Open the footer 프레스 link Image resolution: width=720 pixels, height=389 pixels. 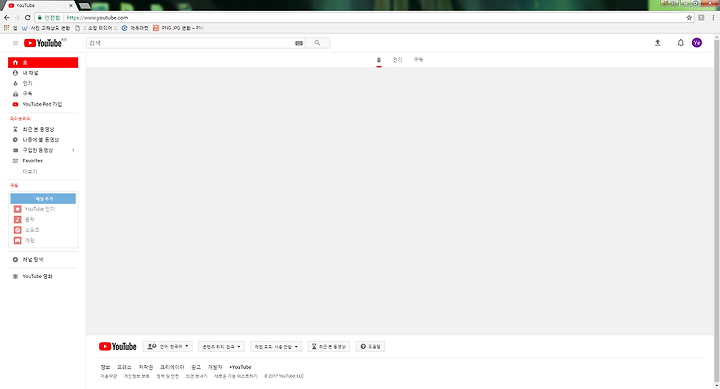pyautogui.click(x=124, y=367)
